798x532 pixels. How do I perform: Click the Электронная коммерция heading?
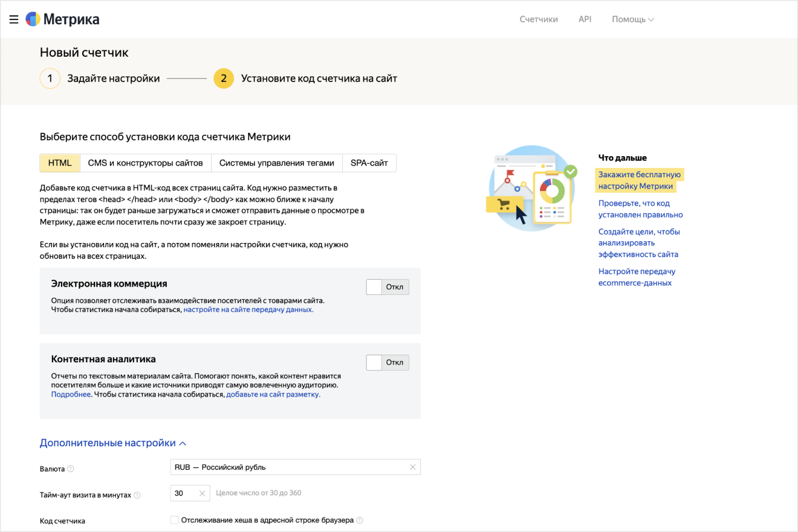click(109, 284)
